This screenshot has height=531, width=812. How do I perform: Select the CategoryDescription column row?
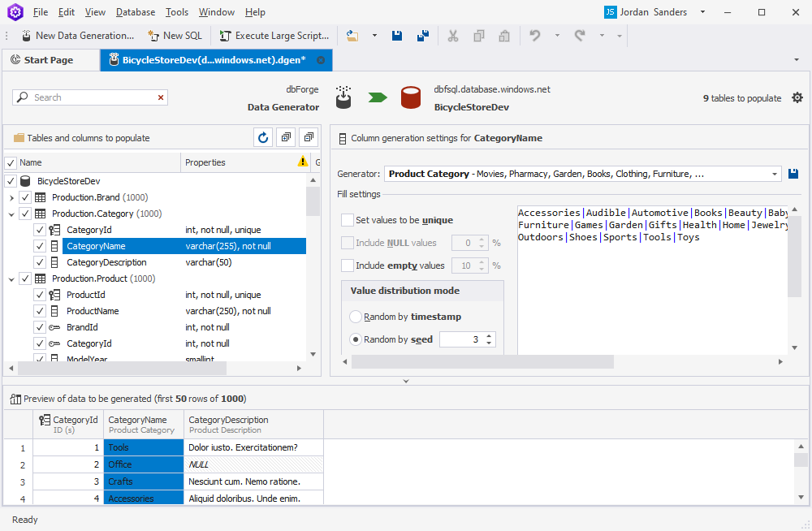tap(185, 262)
